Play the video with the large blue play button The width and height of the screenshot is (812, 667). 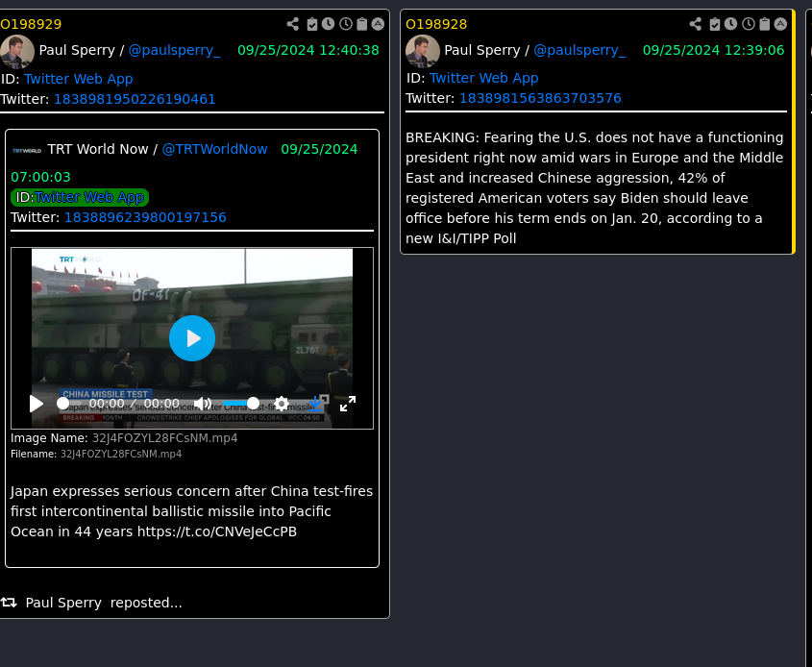pos(192,338)
